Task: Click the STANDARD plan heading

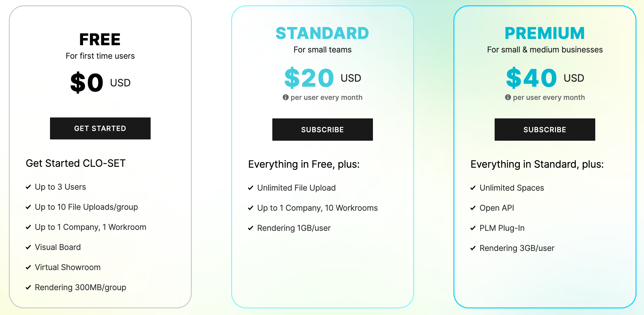Action: pos(322,33)
